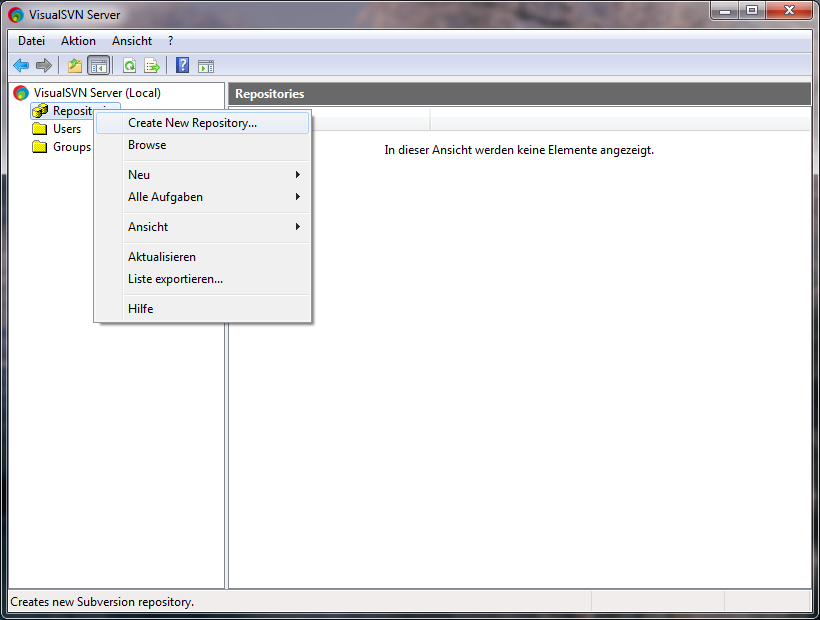Click the VisualSVN logo in the tree
Screen dimensions: 820x620
pos(21,93)
